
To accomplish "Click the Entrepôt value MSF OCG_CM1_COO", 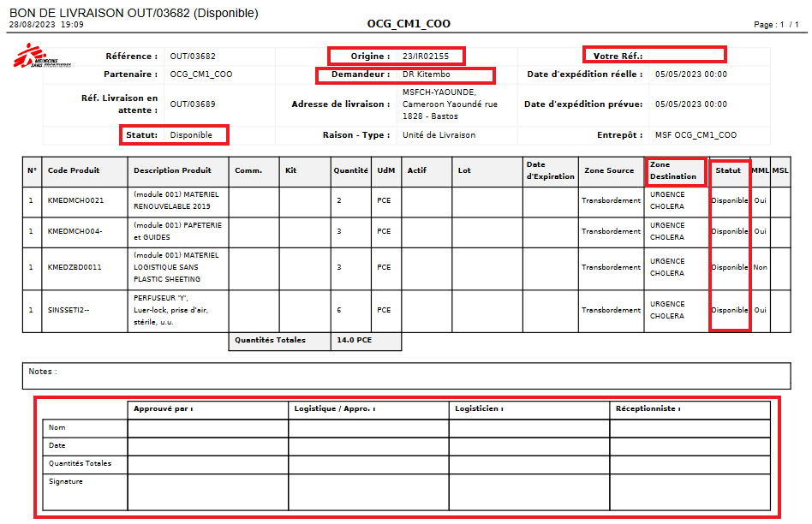I will pyautogui.click(x=696, y=135).
